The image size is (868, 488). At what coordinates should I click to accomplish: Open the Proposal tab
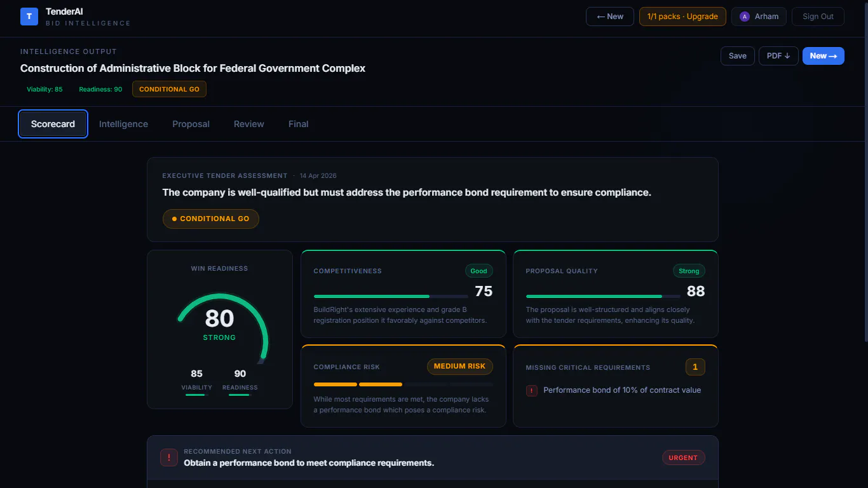click(x=191, y=124)
